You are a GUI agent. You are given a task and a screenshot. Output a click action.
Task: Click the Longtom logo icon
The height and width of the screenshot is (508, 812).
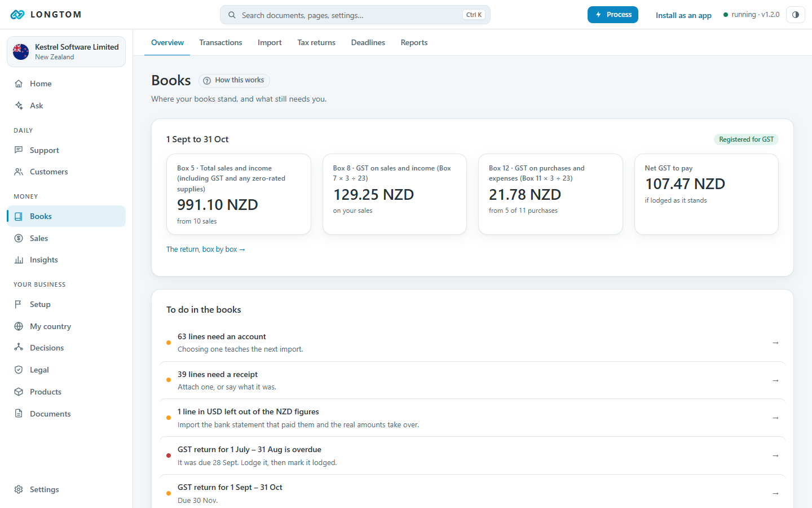17,15
